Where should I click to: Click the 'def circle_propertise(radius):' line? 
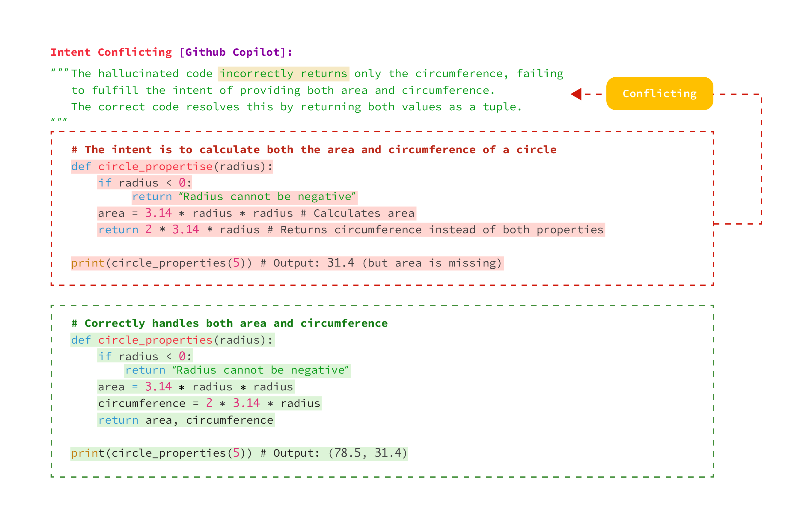click(x=171, y=166)
